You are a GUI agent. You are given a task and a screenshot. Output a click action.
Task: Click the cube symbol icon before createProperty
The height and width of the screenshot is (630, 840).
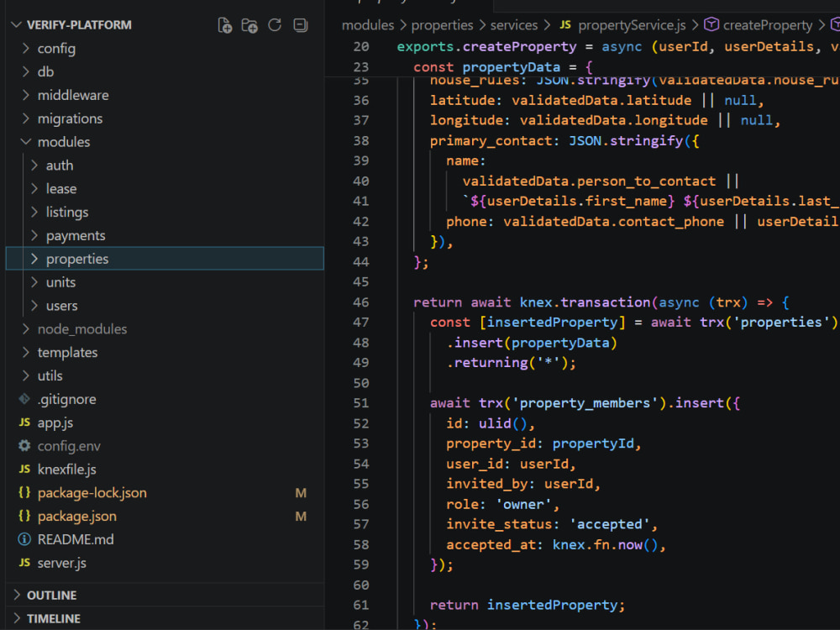(711, 24)
